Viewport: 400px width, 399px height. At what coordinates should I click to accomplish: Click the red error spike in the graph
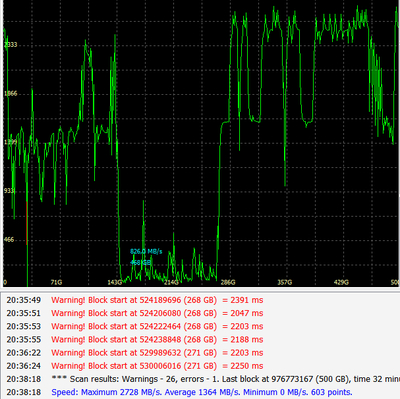[x=27, y=223]
